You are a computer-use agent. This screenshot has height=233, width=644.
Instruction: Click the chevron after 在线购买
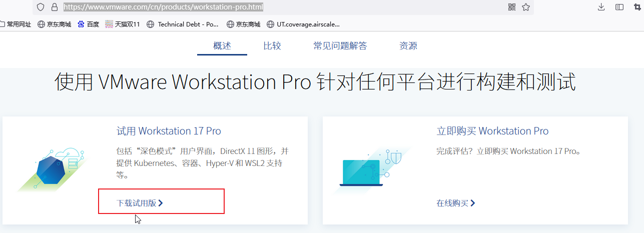coord(473,203)
